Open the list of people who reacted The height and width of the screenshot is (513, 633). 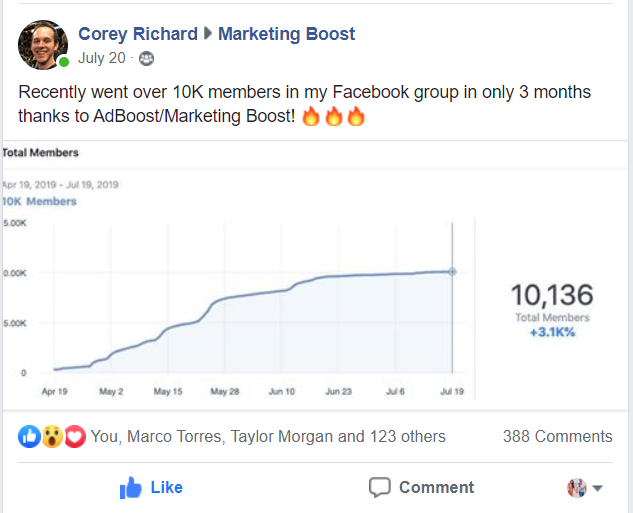tap(268, 437)
